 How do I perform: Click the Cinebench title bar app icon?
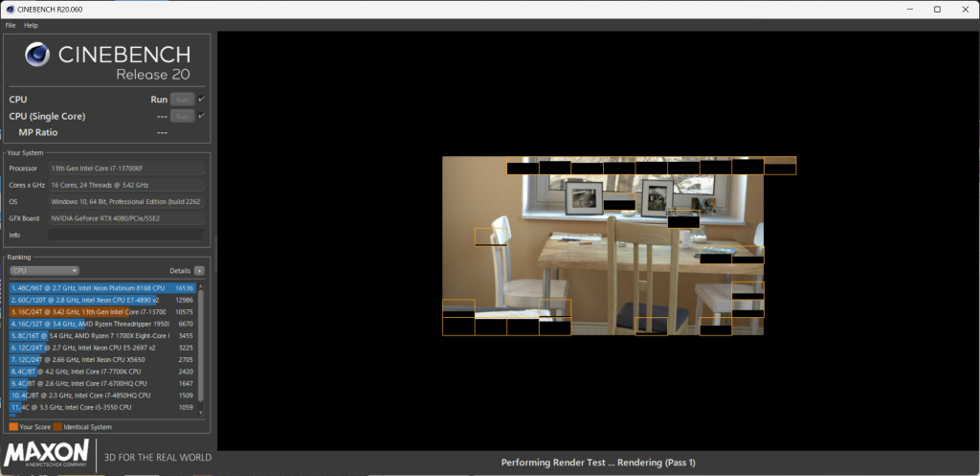(x=8, y=10)
